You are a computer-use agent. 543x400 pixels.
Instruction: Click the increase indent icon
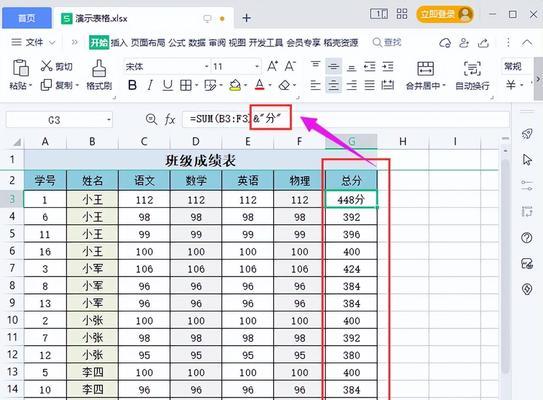[x=388, y=66]
